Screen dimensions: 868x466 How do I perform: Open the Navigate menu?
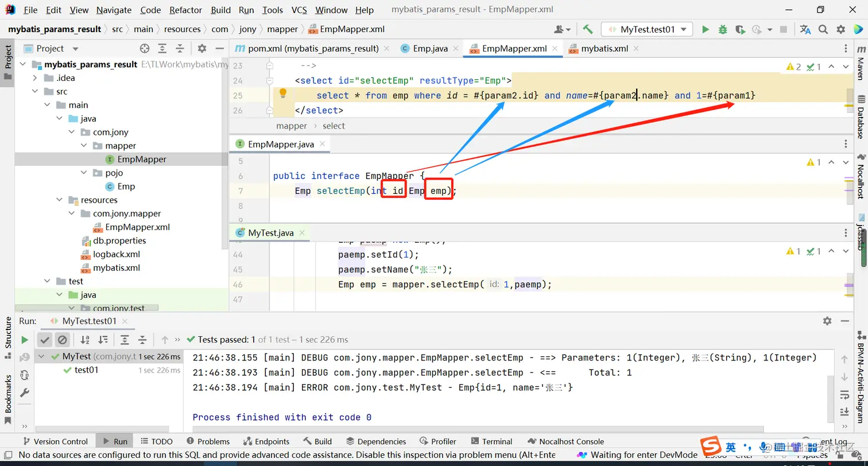(114, 10)
